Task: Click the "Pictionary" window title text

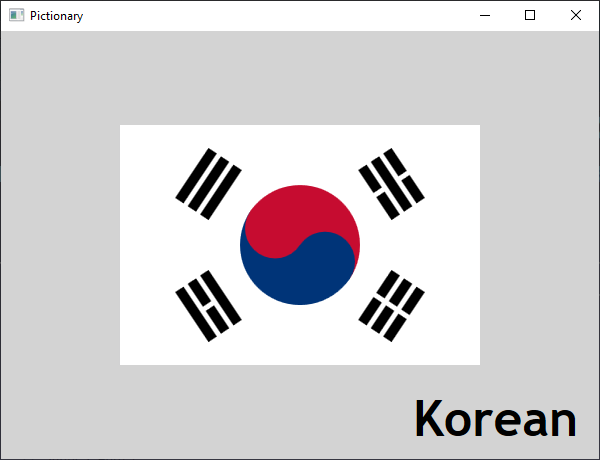Action: click(56, 16)
